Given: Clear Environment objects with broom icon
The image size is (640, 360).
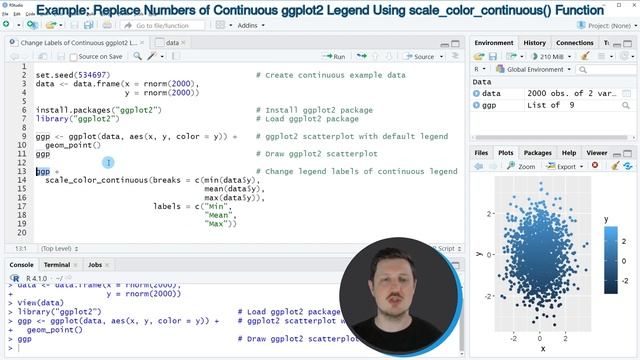Looking at the screenshot, I should tap(585, 56).
